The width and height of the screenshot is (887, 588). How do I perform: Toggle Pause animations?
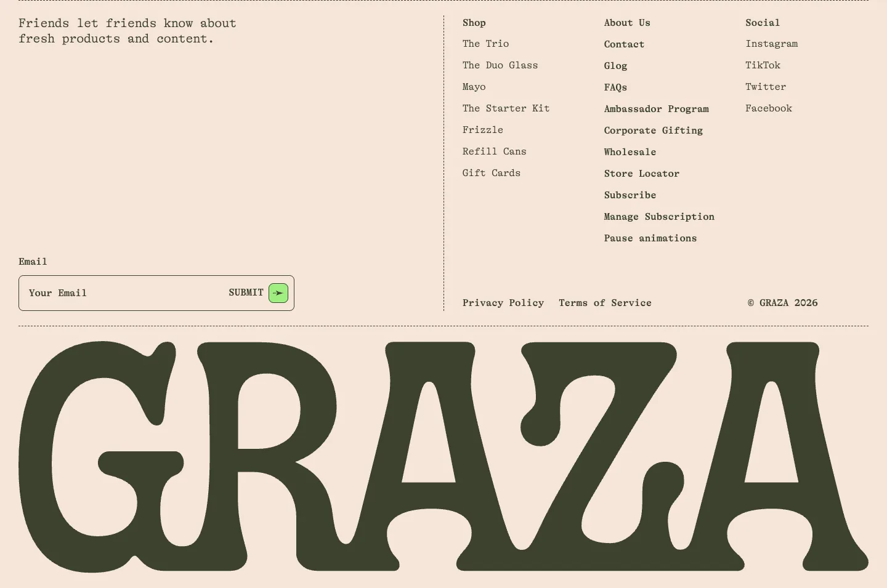[x=650, y=238]
